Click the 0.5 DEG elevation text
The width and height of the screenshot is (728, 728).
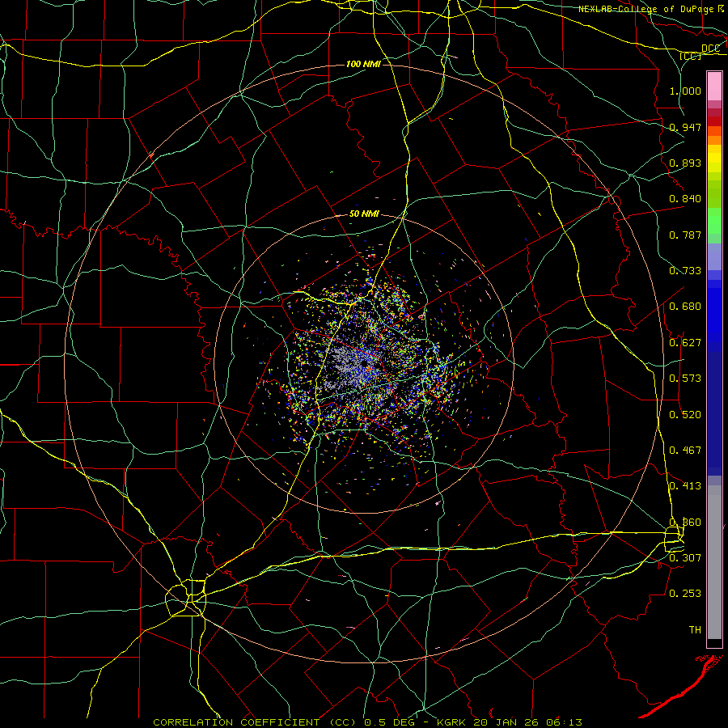pyautogui.click(x=389, y=722)
